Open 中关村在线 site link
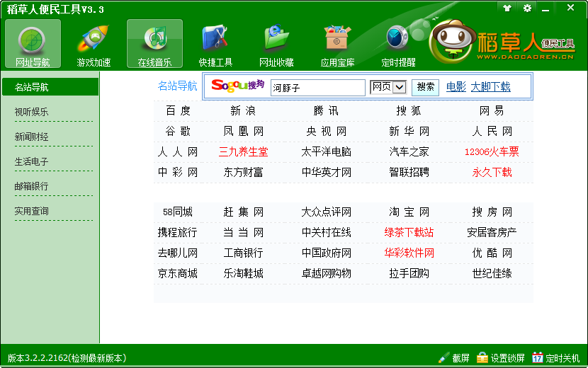The image size is (588, 368). click(x=326, y=232)
